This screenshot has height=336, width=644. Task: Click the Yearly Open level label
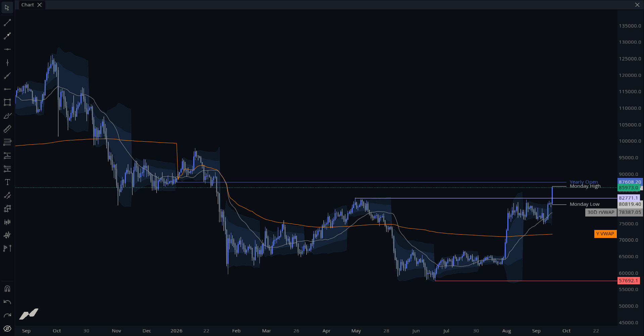tap(584, 182)
